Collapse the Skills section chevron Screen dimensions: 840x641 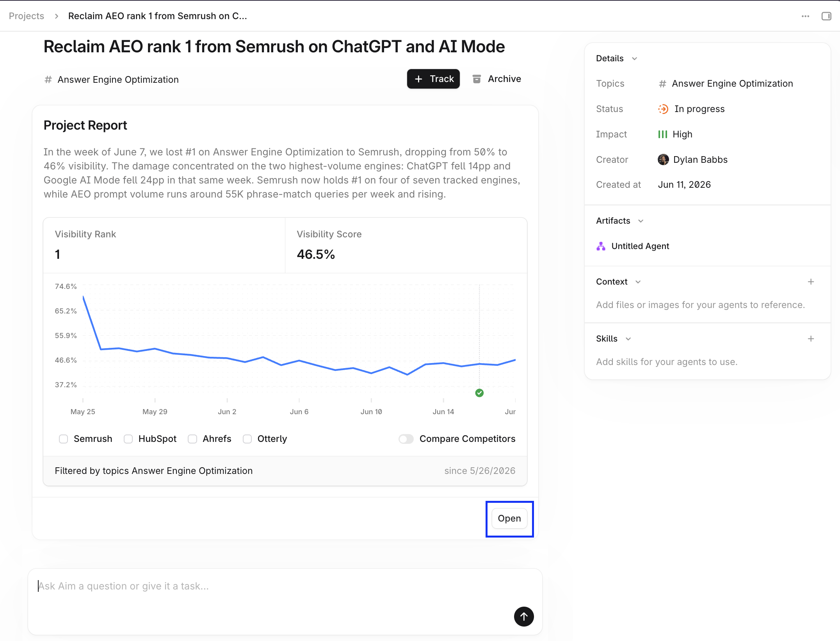(628, 339)
